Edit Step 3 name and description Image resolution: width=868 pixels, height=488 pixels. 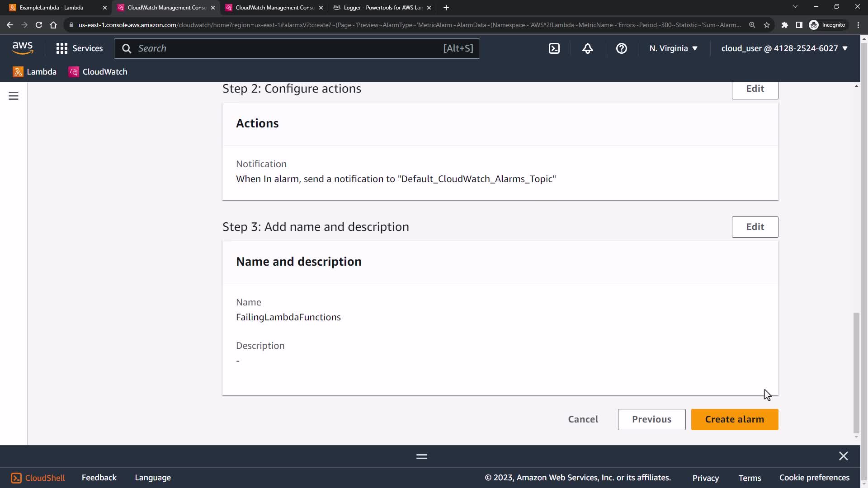755,227
